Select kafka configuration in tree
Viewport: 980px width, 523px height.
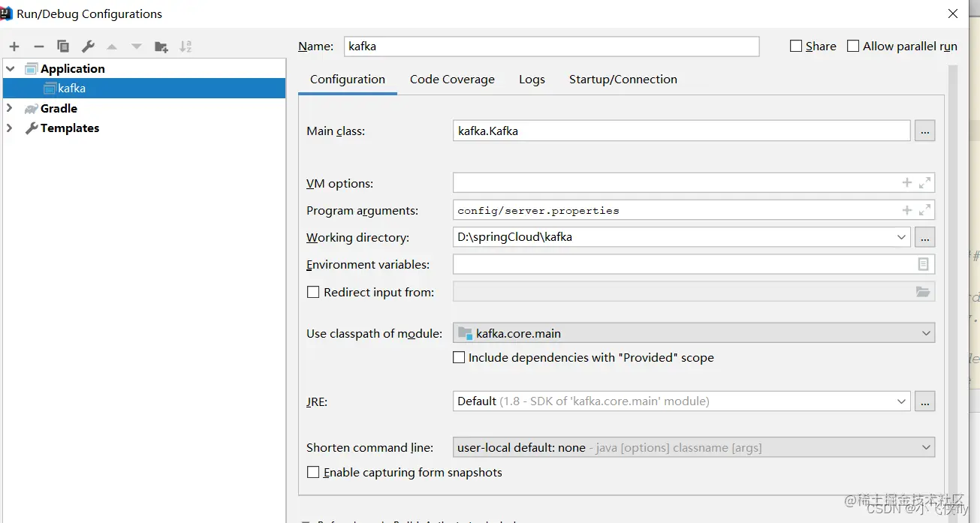(x=144, y=88)
